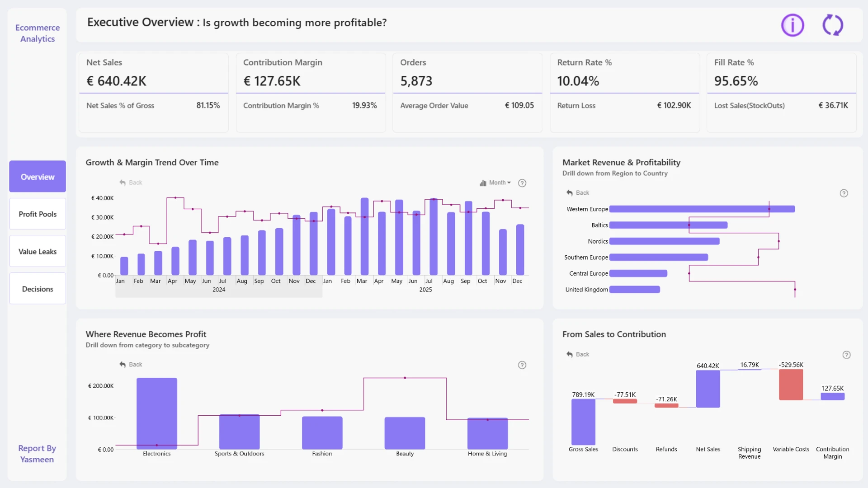This screenshot has width=868, height=488.
Task: Click the Fill Rate 95.65% value
Action: pos(736,81)
